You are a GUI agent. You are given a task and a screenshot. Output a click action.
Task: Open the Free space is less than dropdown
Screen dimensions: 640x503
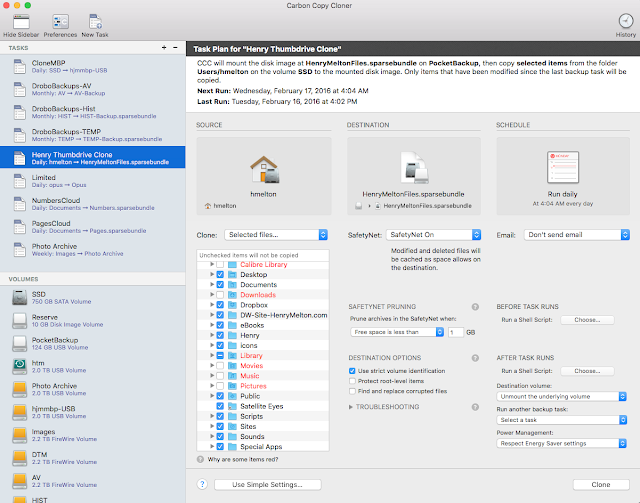tap(397, 332)
